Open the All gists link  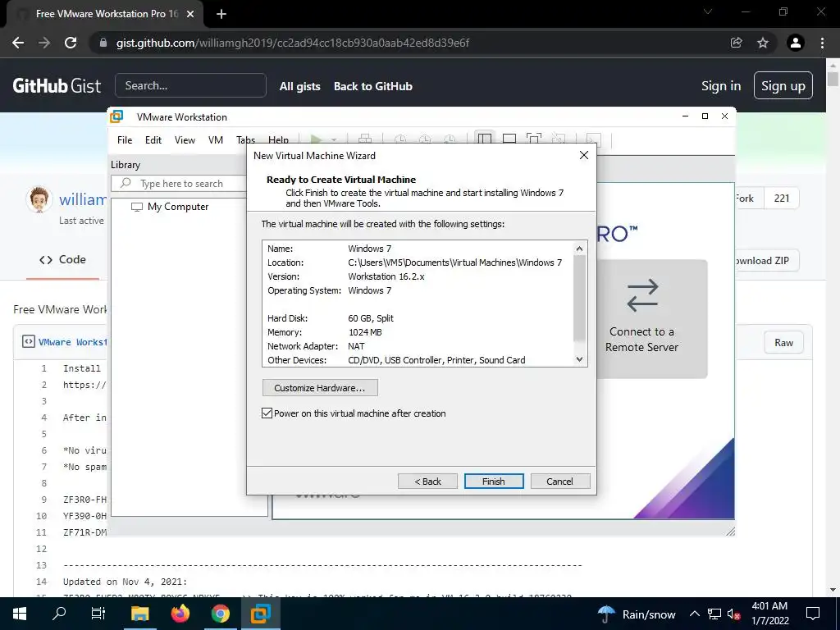pyautogui.click(x=300, y=86)
